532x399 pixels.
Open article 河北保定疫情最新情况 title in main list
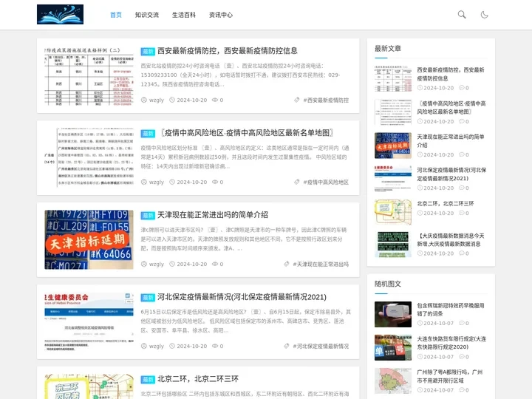(242, 297)
